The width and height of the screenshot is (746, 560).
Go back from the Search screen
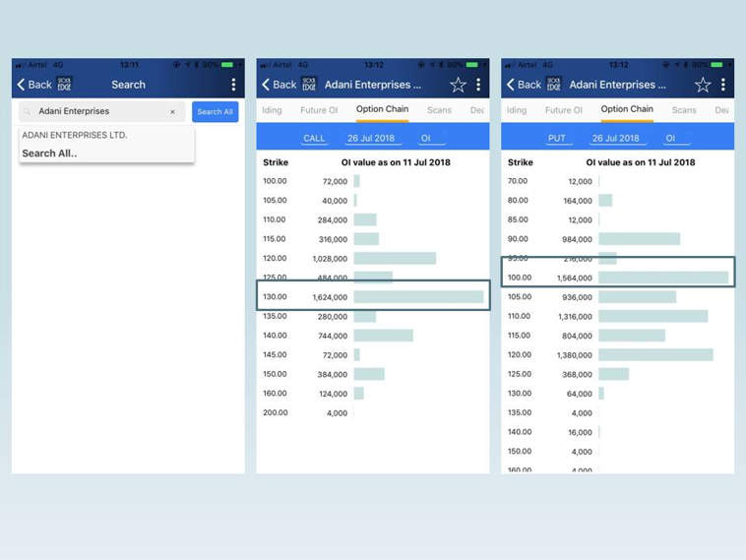34,85
